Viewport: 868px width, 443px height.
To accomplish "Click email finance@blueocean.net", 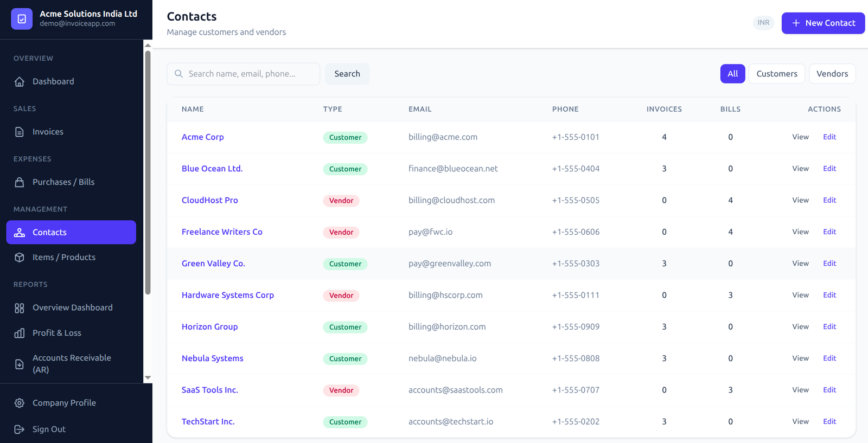I will coord(453,169).
